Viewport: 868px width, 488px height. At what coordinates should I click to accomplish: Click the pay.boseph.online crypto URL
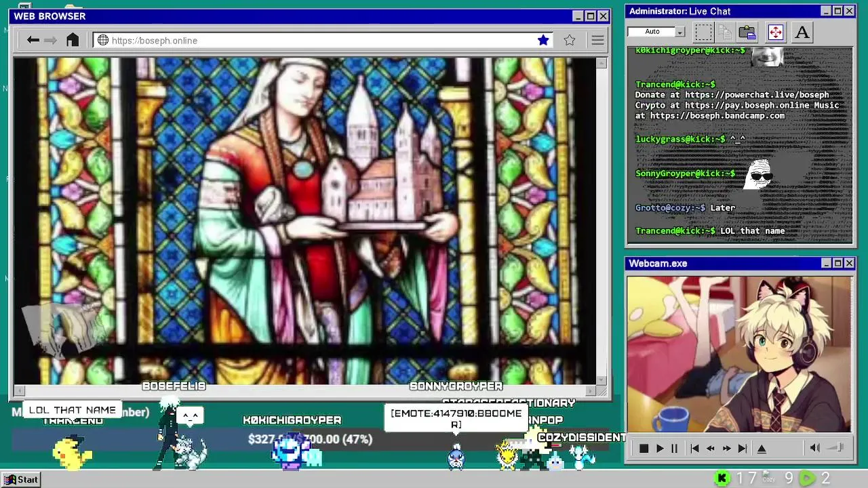pos(747,105)
